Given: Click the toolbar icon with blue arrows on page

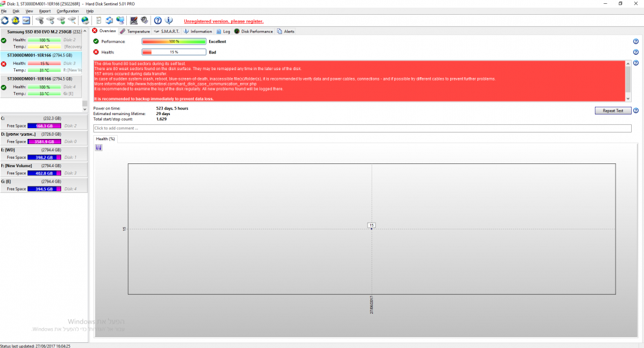Looking at the screenshot, I should click(109, 20).
